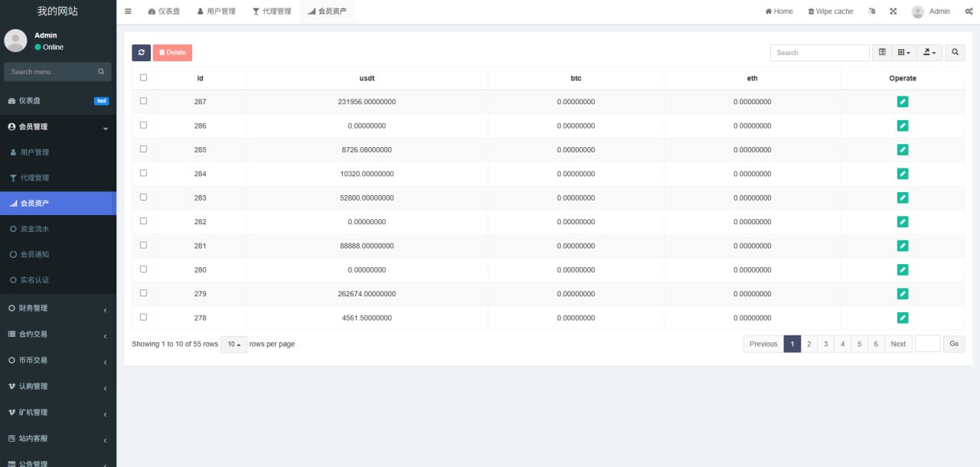
Task: Click the magnifier advanced search button
Action: click(x=955, y=53)
